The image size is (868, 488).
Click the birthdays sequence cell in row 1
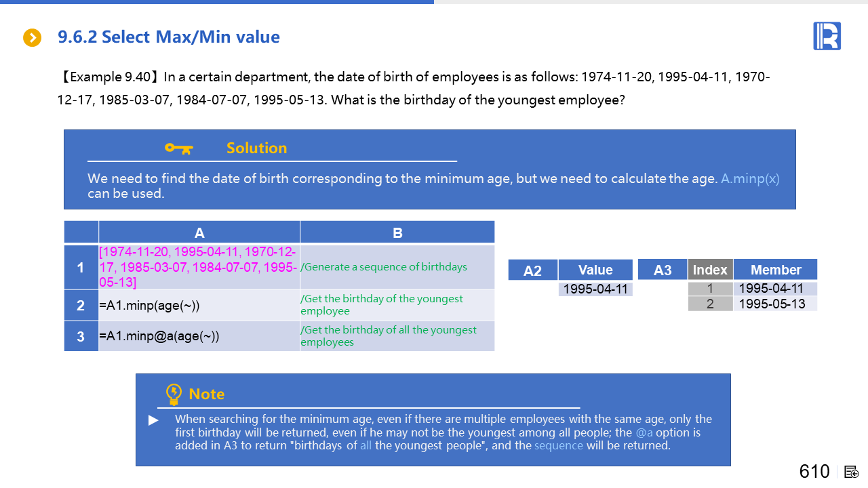(199, 268)
